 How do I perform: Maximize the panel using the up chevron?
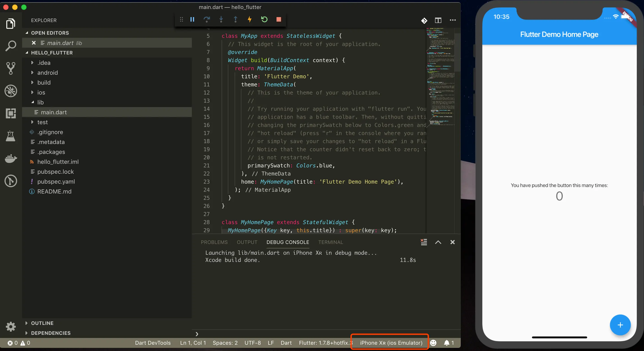438,242
